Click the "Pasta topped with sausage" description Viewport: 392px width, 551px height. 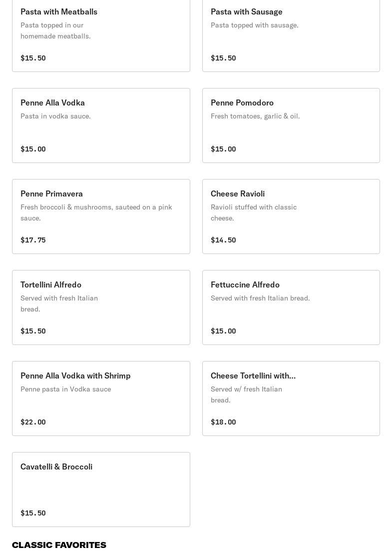tap(254, 25)
